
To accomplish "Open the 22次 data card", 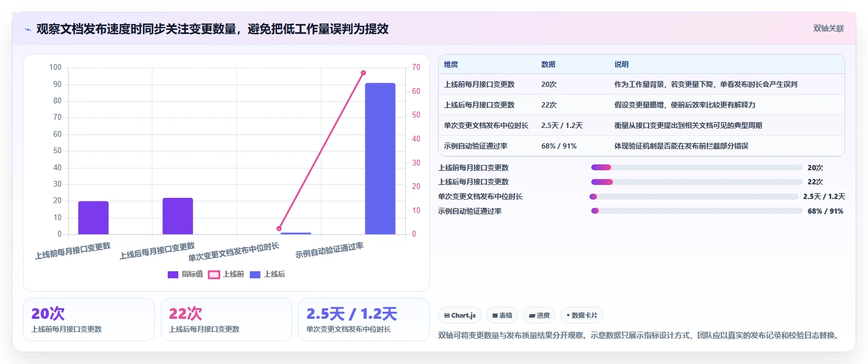I will click(226, 319).
